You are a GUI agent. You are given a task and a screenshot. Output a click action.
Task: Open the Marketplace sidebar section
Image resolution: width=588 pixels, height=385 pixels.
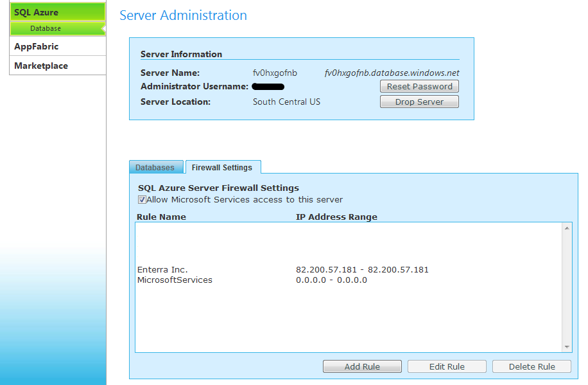pyautogui.click(x=57, y=66)
